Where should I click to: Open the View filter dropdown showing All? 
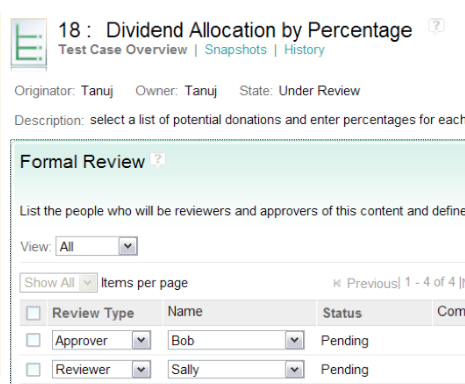click(x=97, y=246)
